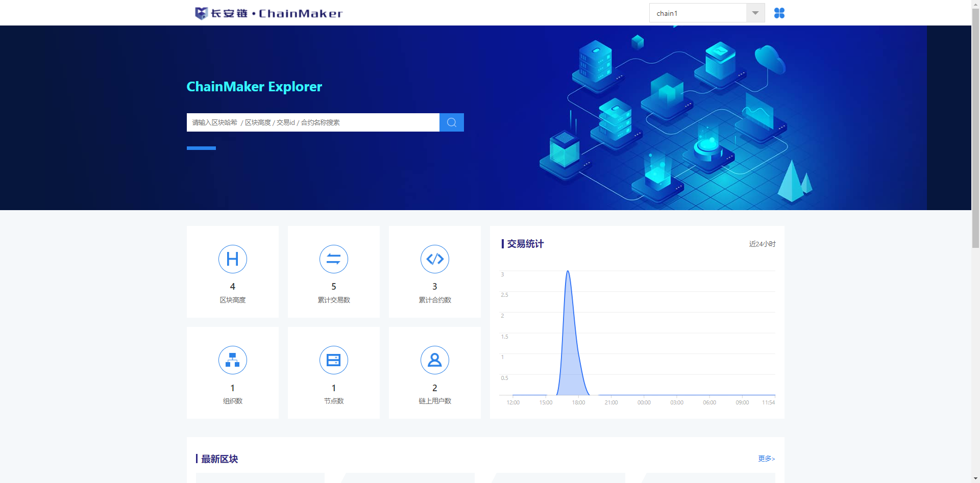Select the organization count hierarchy icon
Image resolution: width=980 pixels, height=483 pixels.
pos(233,360)
